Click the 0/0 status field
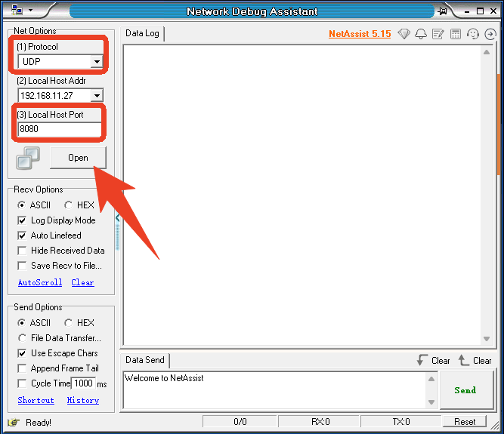The height and width of the screenshot is (434, 504). coord(240,421)
